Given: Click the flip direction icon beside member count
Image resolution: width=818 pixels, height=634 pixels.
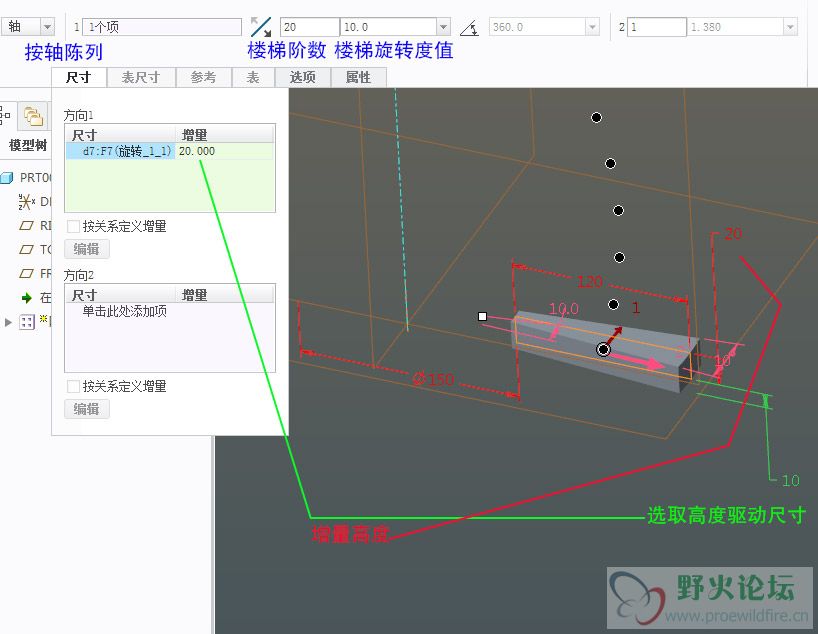Looking at the screenshot, I should click(x=261, y=27).
